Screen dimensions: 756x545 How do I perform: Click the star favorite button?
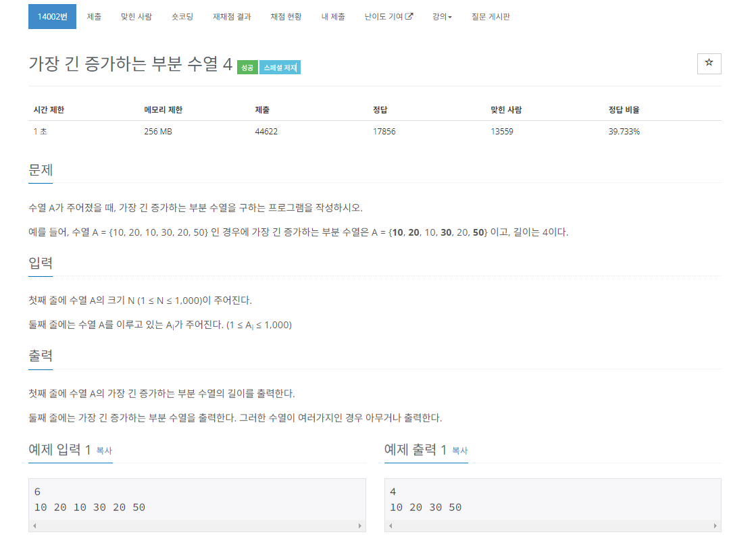click(x=709, y=63)
